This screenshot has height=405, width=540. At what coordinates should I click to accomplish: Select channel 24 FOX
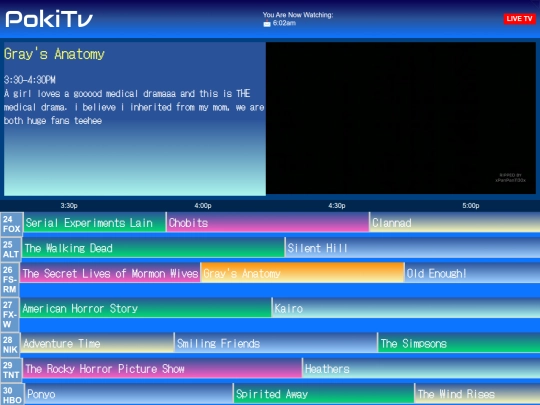11,224
